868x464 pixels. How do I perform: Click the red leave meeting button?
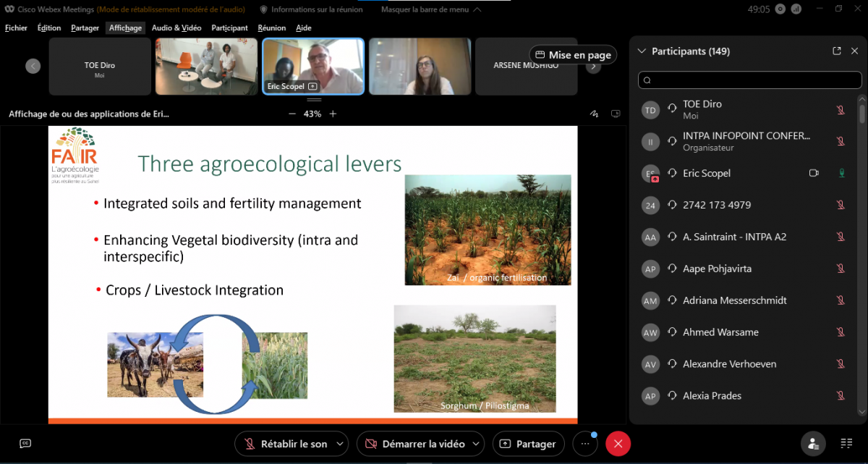point(618,444)
